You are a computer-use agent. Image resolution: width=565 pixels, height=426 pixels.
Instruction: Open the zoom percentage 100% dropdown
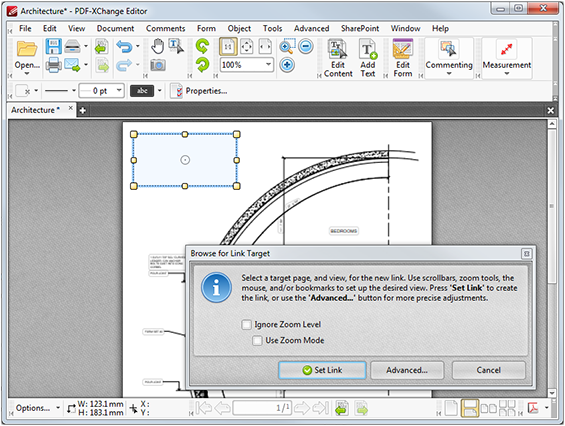(x=268, y=65)
